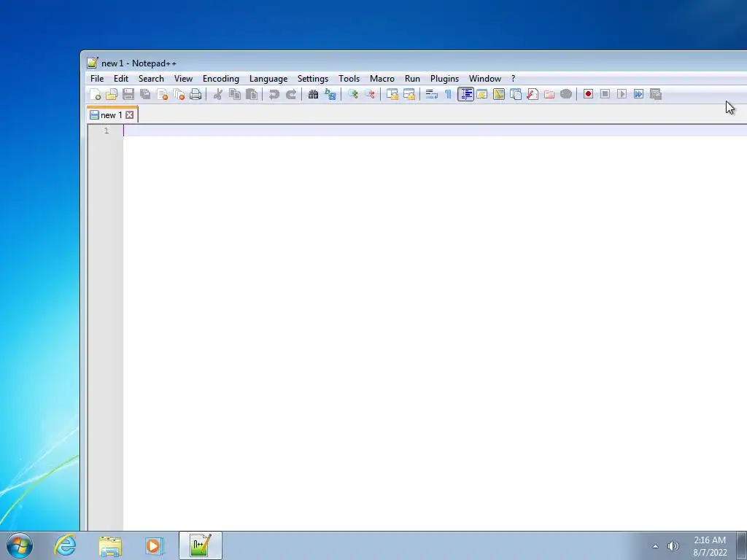Screen dimensions: 747x560
Task: Open the Edit menu
Action: pyautogui.click(x=121, y=79)
